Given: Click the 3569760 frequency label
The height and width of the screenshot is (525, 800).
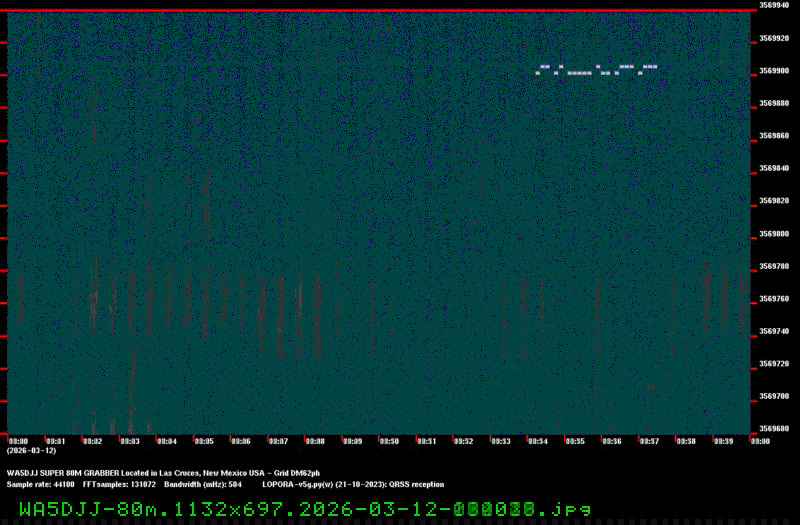Looking at the screenshot, I should point(773,299).
